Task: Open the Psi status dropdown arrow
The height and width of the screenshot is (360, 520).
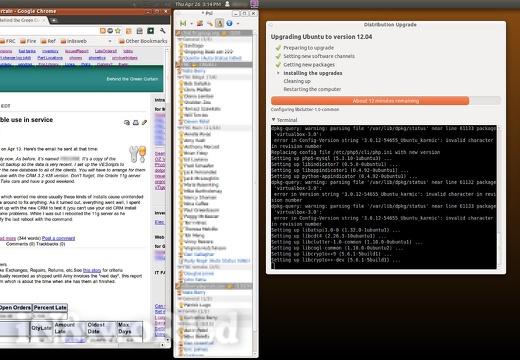Action: pos(191,24)
